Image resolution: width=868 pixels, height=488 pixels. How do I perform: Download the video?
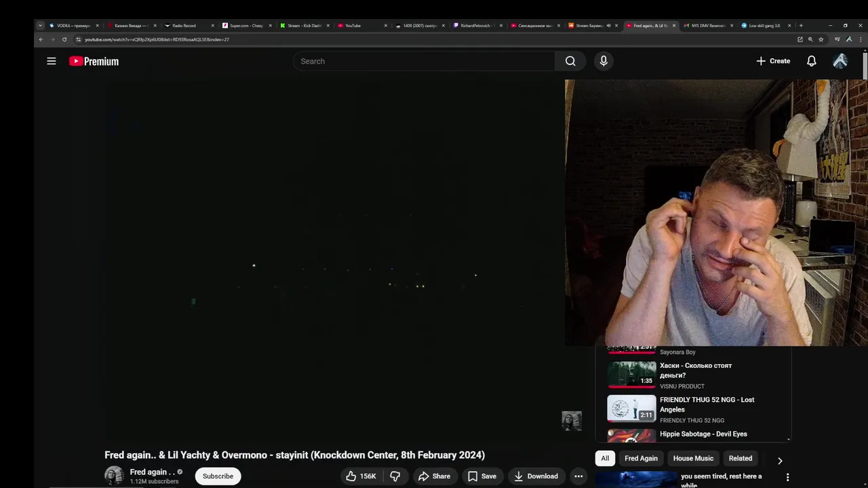[x=536, y=476]
